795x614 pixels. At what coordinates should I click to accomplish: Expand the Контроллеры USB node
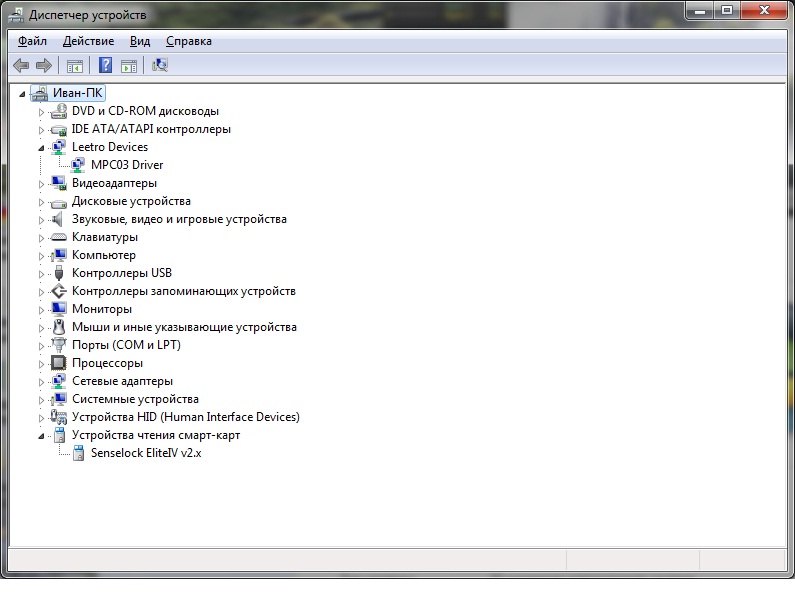pyautogui.click(x=42, y=274)
